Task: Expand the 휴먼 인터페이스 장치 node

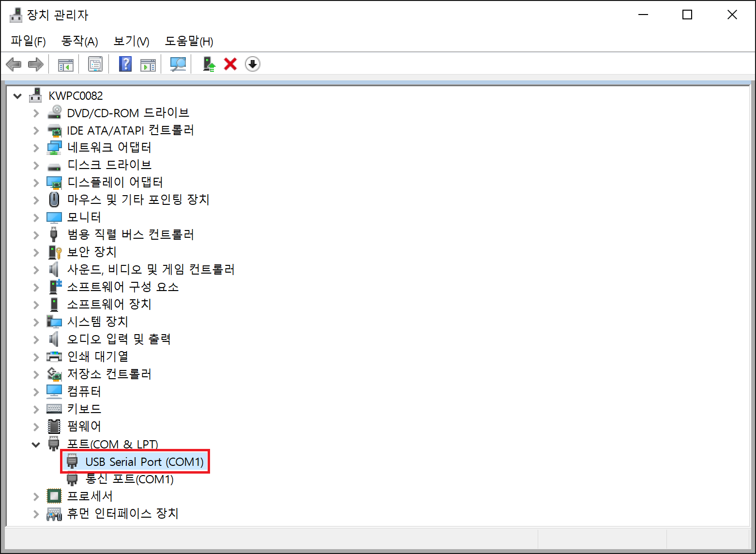Action: pyautogui.click(x=36, y=514)
